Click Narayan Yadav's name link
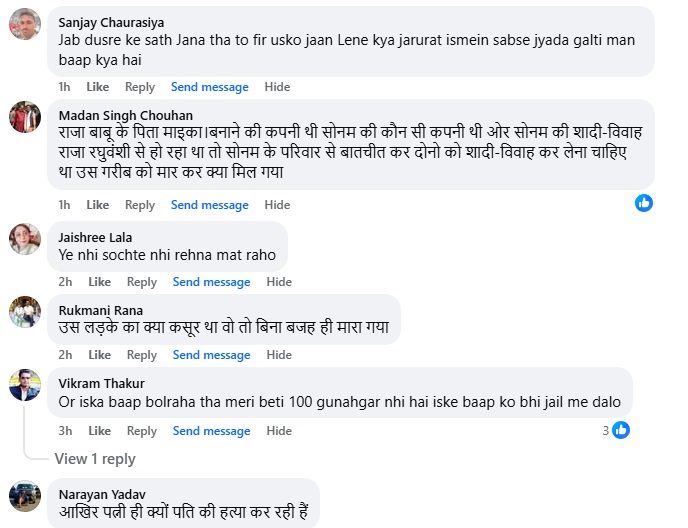 [x=102, y=495]
